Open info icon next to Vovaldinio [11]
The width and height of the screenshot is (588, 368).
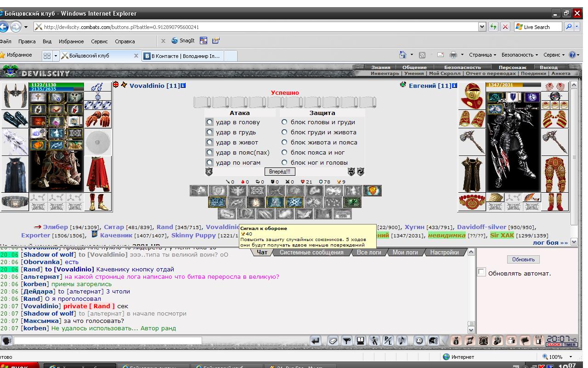coord(183,86)
